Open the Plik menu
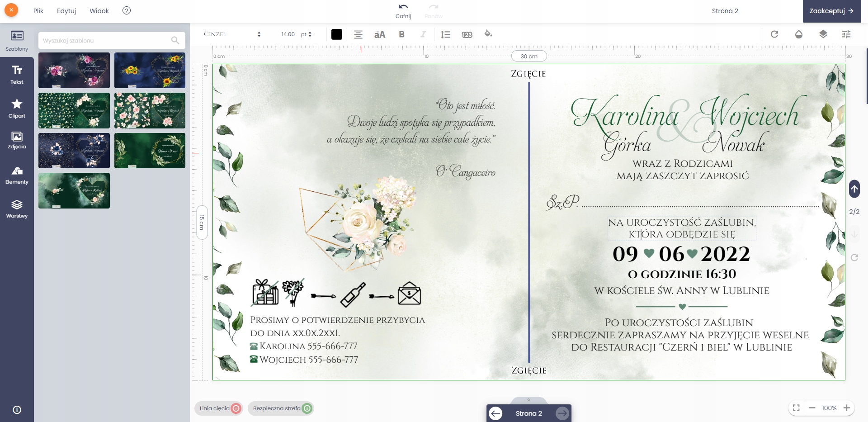Viewport: 868px width, 422px height. (38, 11)
